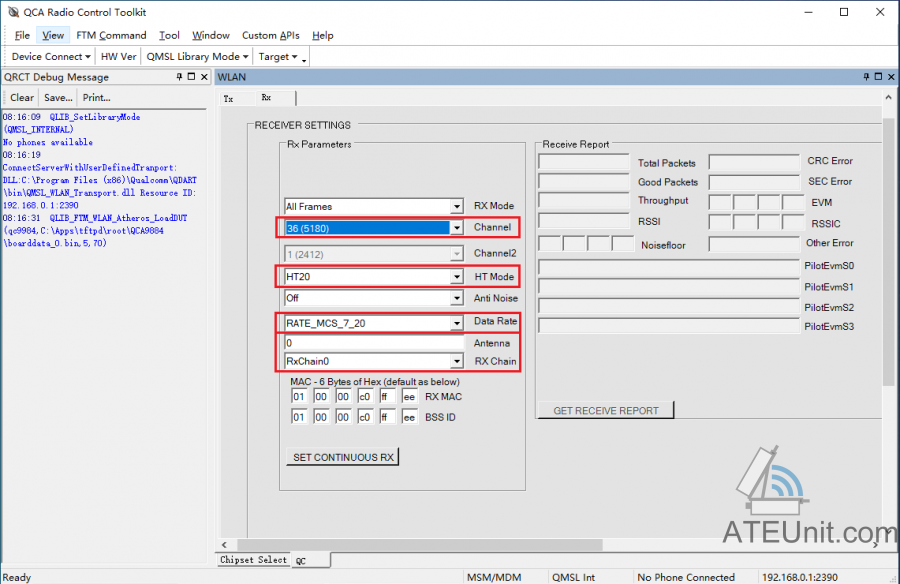
Task: Switch to the Chipset Select tab
Action: pos(253,560)
